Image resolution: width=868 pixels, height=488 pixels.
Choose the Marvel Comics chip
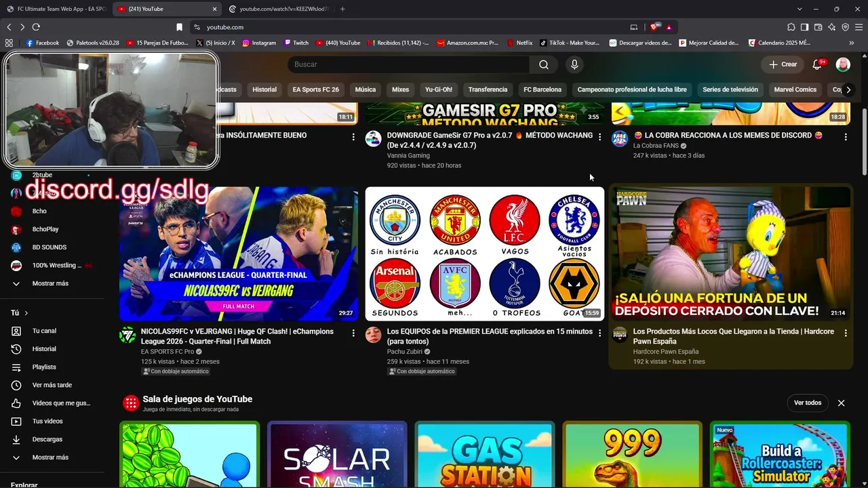(795, 89)
